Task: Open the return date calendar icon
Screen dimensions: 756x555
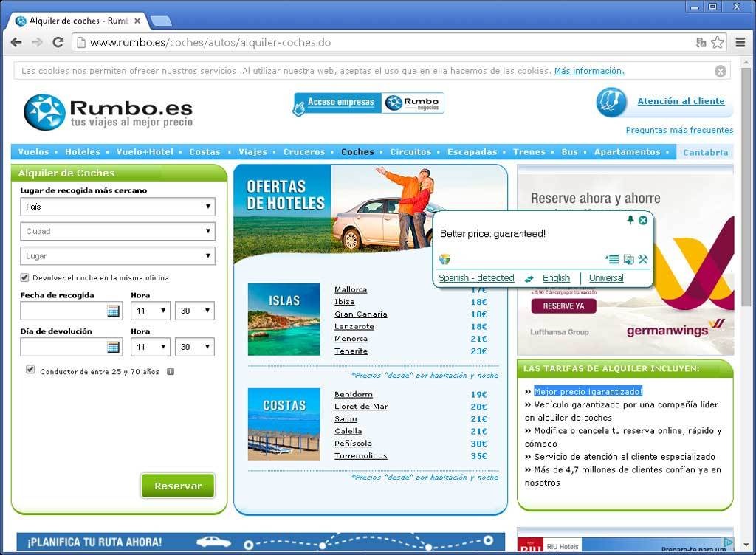Action: click(113, 347)
